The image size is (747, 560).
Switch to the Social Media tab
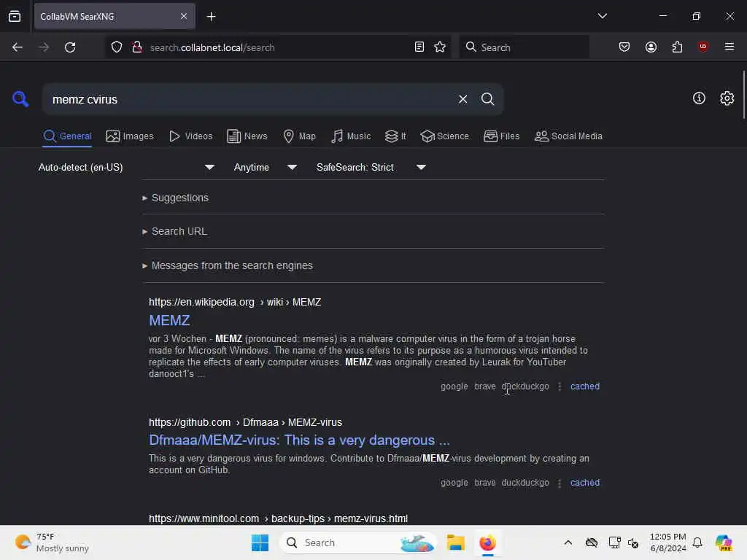(x=568, y=136)
